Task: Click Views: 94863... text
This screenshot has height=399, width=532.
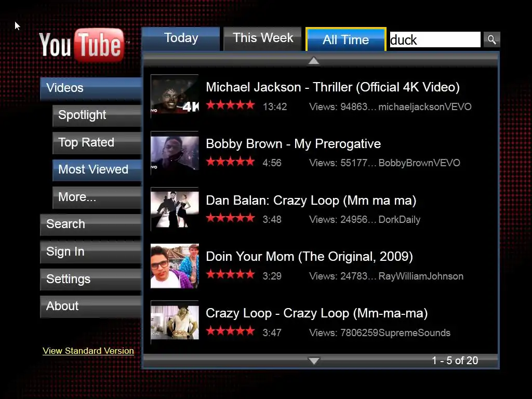Action: pos(343,107)
